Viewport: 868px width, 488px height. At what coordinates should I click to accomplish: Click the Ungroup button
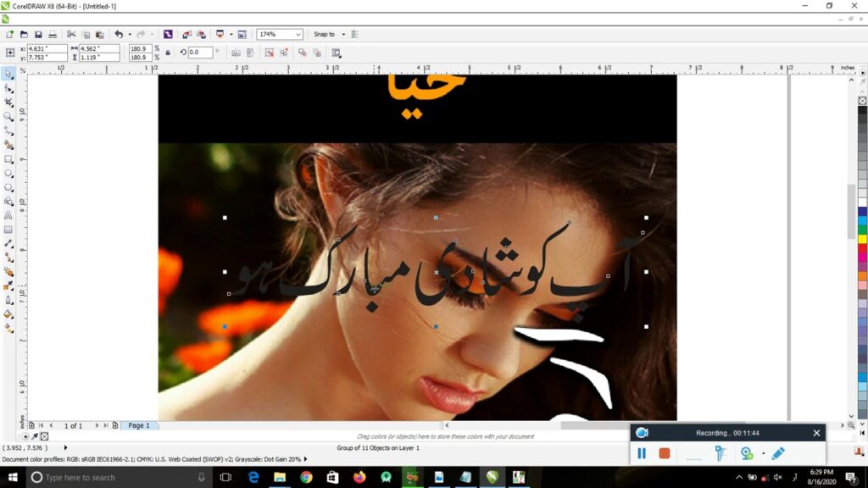coord(269,53)
